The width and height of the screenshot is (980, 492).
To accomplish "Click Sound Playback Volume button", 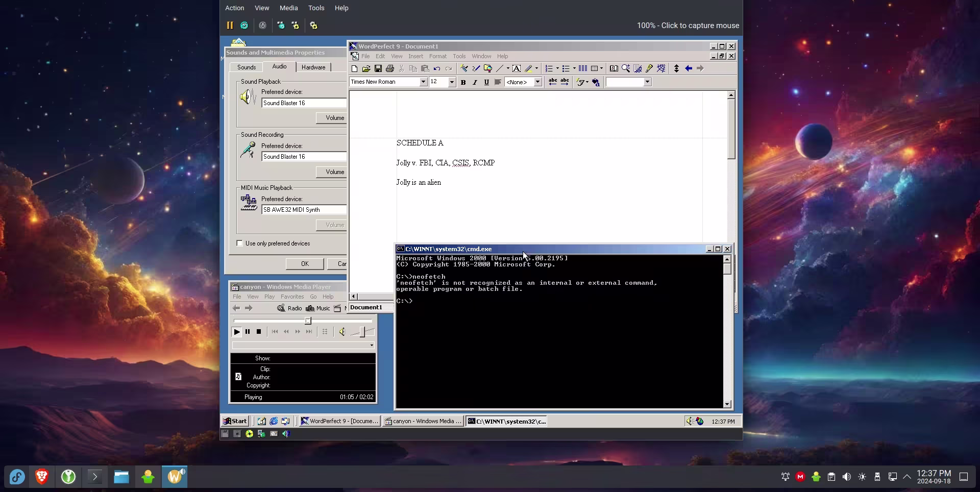I will coord(332,118).
